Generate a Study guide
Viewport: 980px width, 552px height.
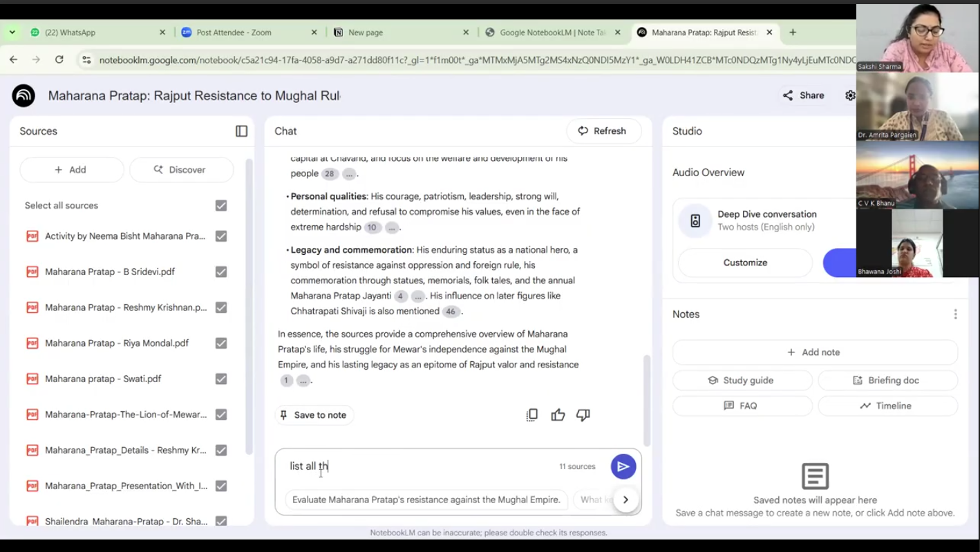click(x=742, y=381)
